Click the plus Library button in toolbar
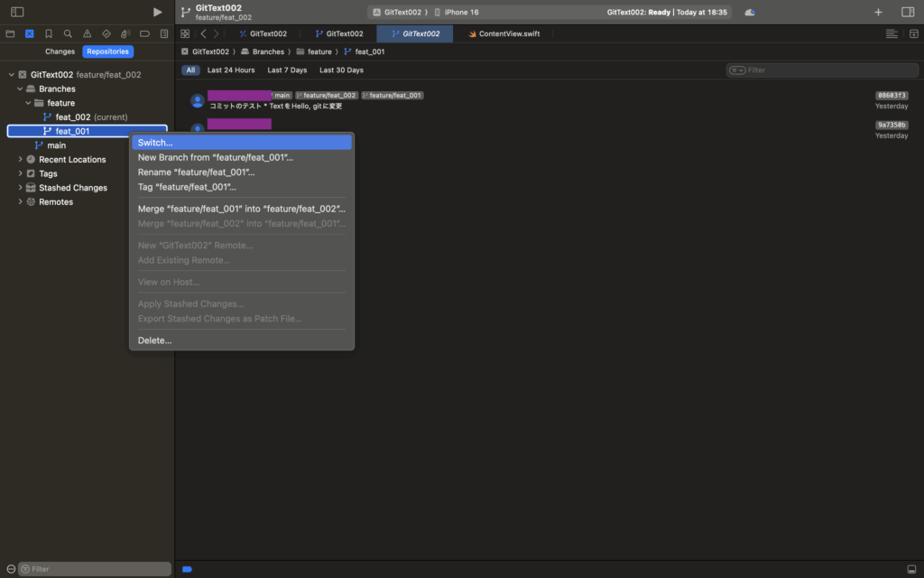Image resolution: width=924 pixels, height=578 pixels. coord(878,12)
